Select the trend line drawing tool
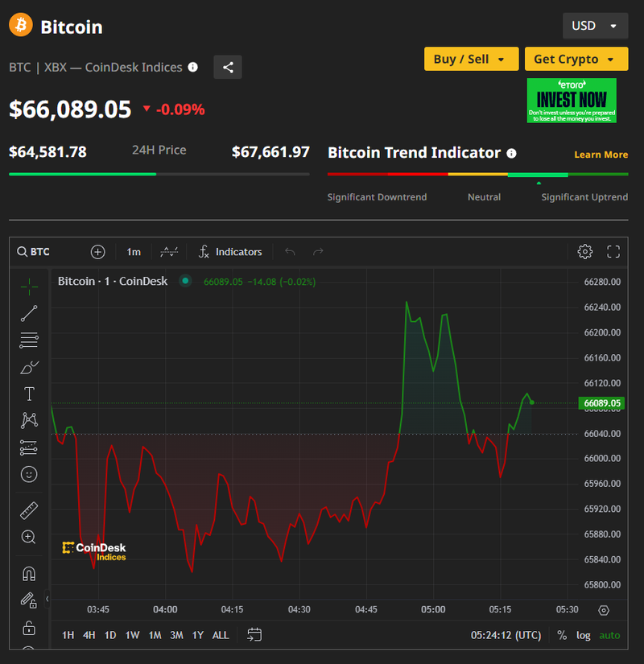This screenshot has width=644, height=664. coord(29,313)
